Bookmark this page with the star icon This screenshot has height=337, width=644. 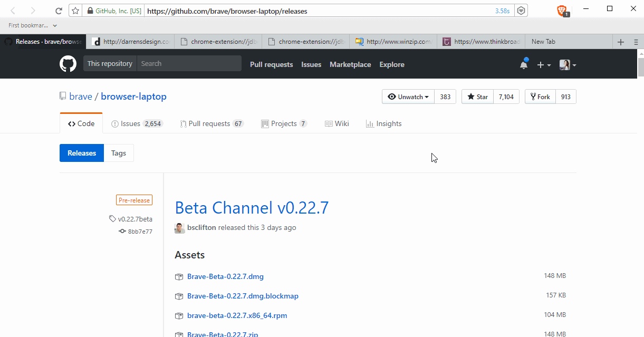[x=76, y=11]
